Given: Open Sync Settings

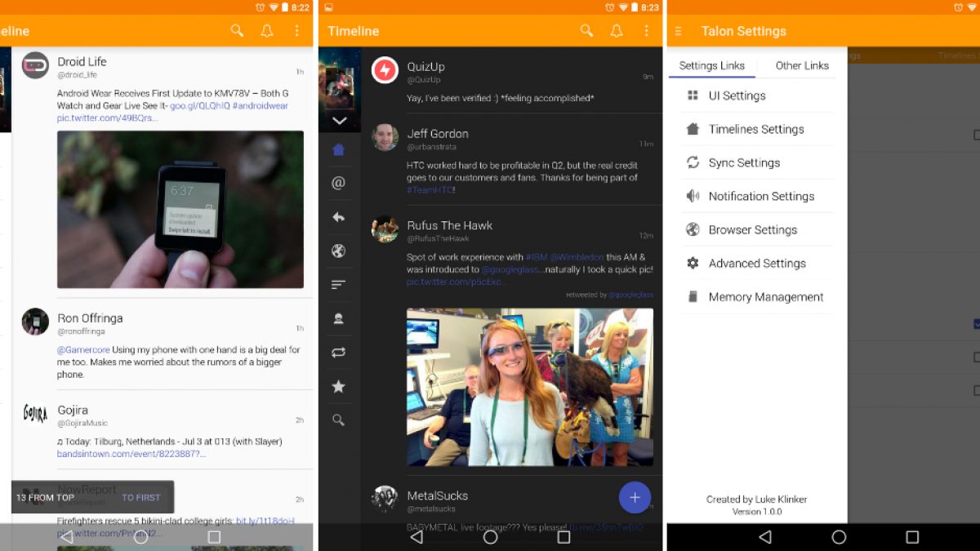Looking at the screenshot, I should coord(758,162).
